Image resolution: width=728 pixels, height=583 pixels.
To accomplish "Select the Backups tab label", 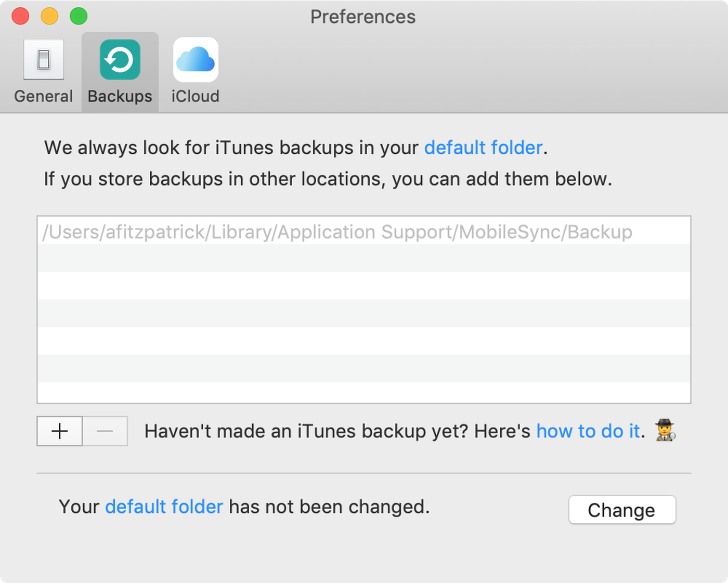I will 120,96.
